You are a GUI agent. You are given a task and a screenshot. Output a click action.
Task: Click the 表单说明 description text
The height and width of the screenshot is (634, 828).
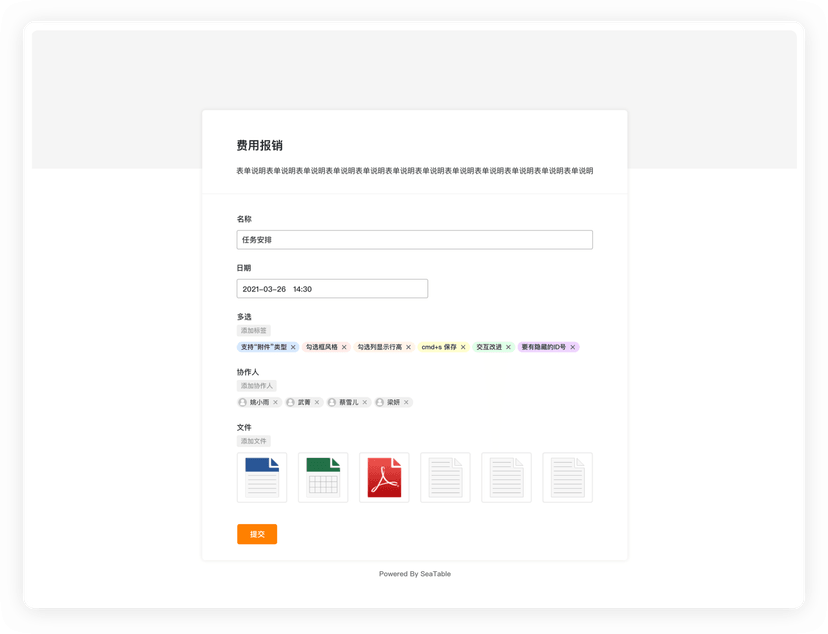click(415, 171)
